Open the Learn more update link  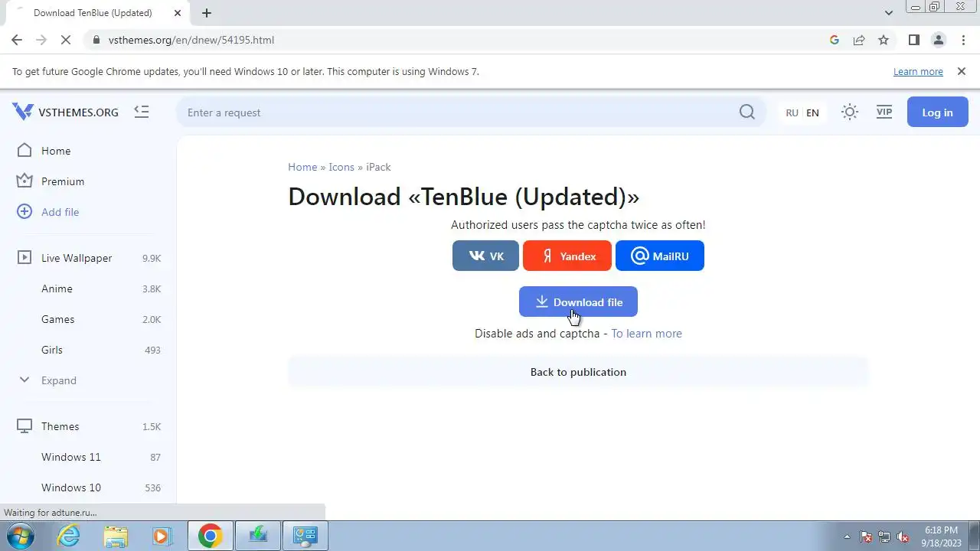click(x=918, y=71)
